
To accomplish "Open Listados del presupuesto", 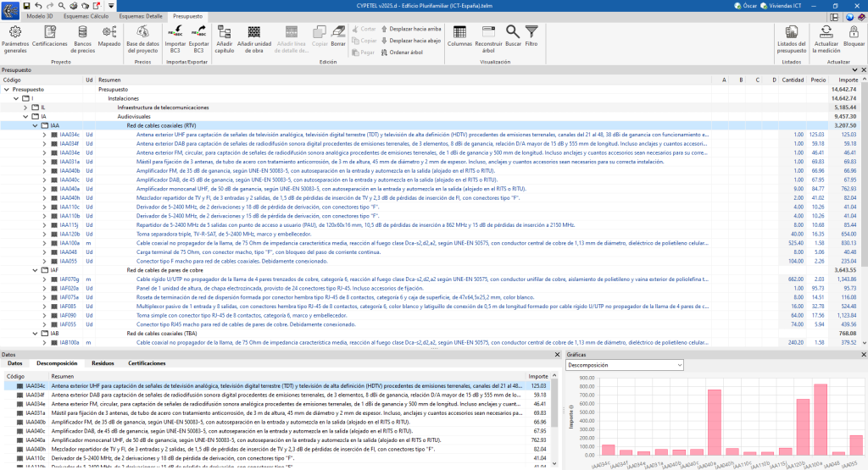I will [791, 39].
